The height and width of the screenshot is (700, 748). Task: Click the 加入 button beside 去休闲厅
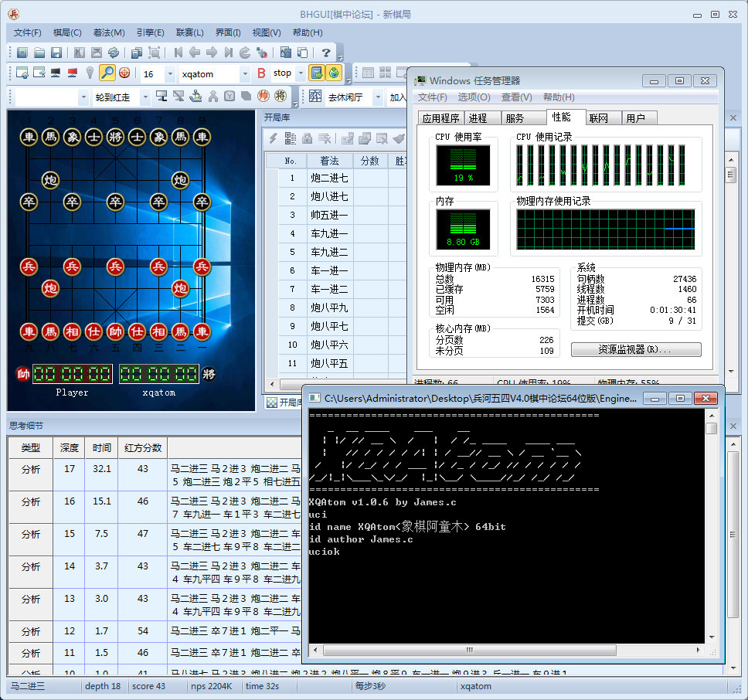pos(397,97)
